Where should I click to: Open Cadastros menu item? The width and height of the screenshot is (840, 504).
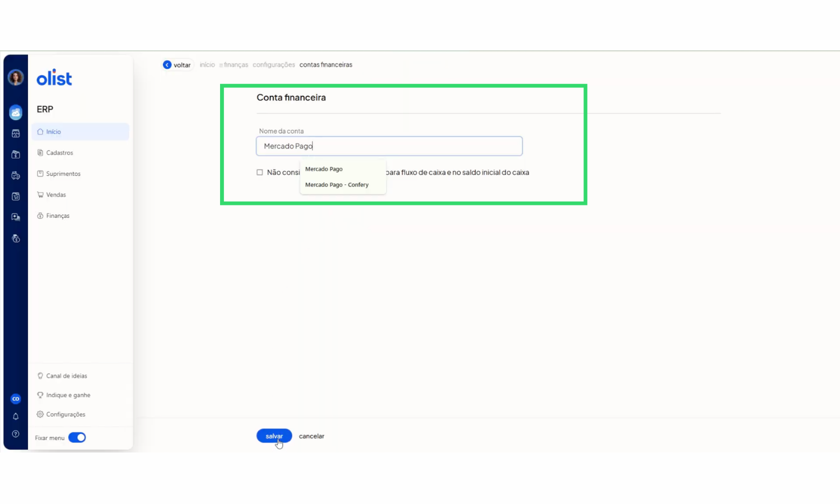[x=80, y=153]
